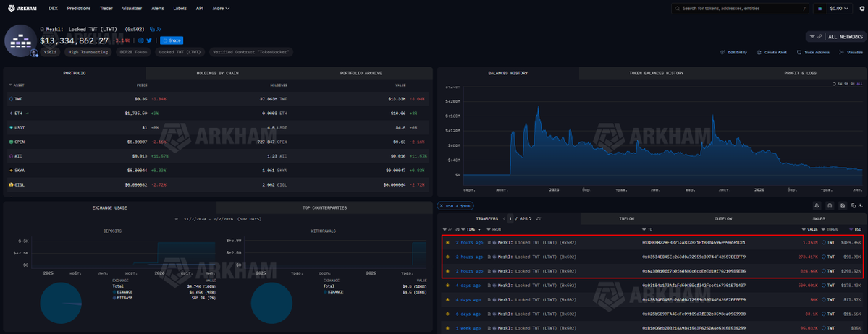Open the ALL NETWORKS filter dropdown
The image size is (868, 334).
[836, 36]
